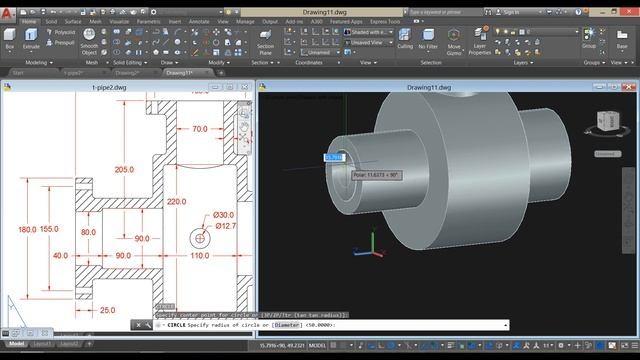This screenshot has height=360, width=640.
Task: Click the Box solid tool
Action: click(10, 39)
